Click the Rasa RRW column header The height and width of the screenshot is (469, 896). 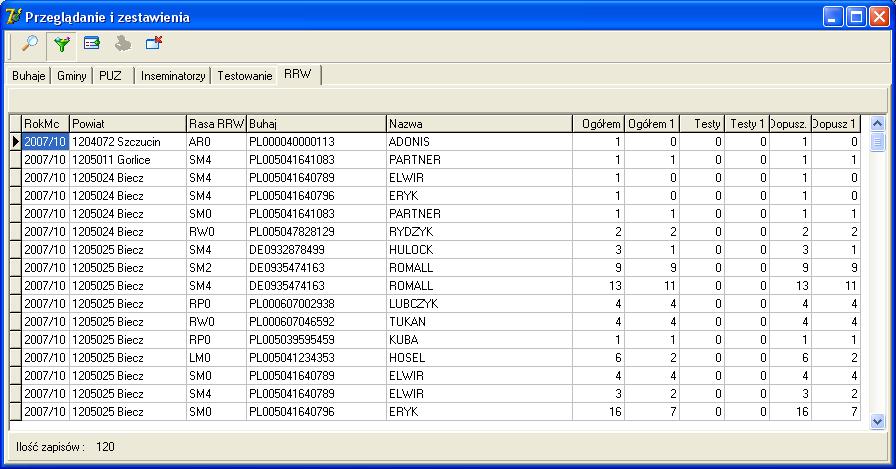[x=217, y=124]
